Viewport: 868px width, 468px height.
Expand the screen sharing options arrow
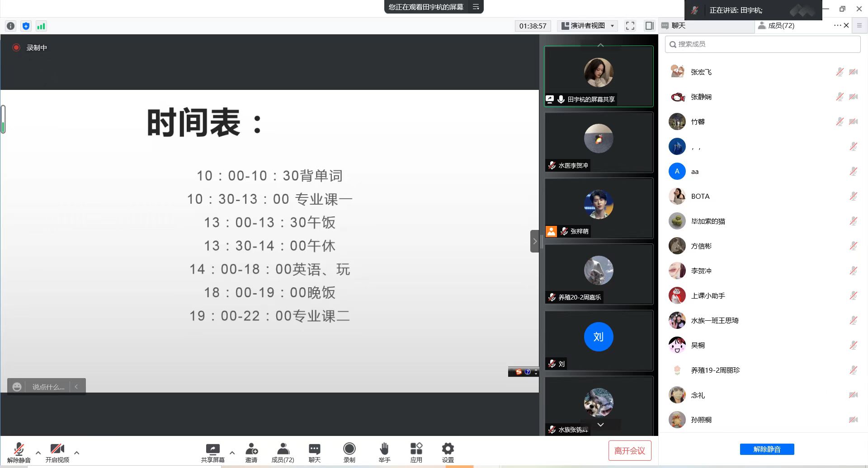pos(232,453)
